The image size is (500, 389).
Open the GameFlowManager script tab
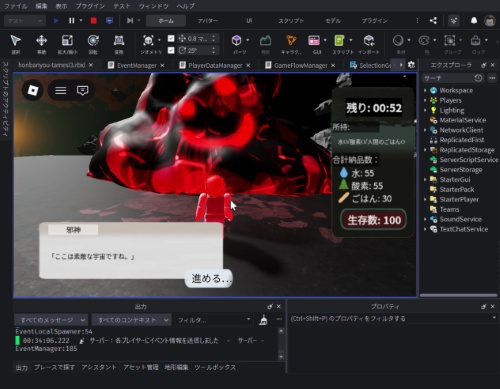301,65
